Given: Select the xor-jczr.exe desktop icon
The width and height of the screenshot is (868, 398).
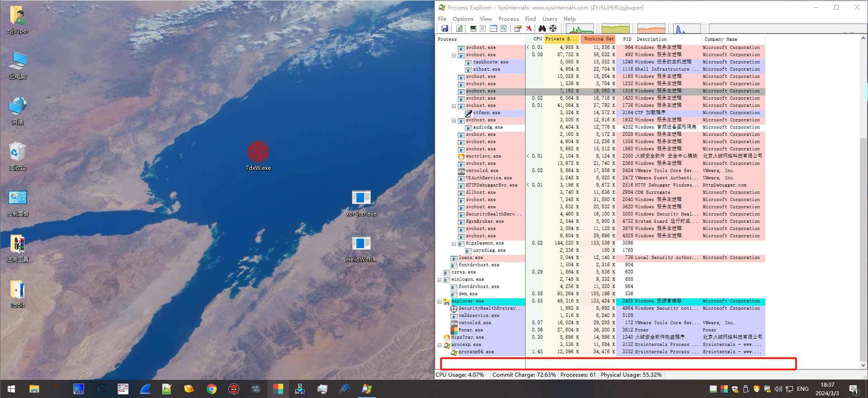Looking at the screenshot, I should (x=361, y=203).
